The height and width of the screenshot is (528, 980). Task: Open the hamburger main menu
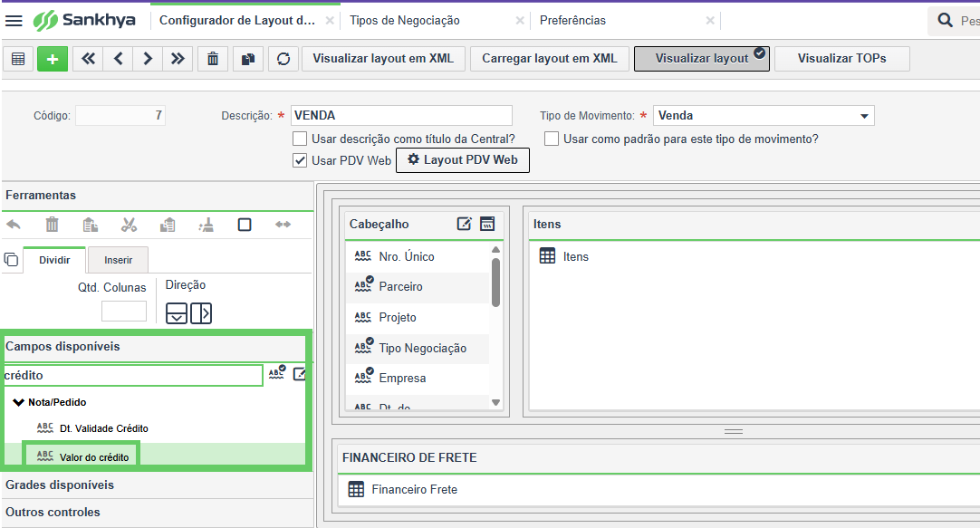[14, 21]
